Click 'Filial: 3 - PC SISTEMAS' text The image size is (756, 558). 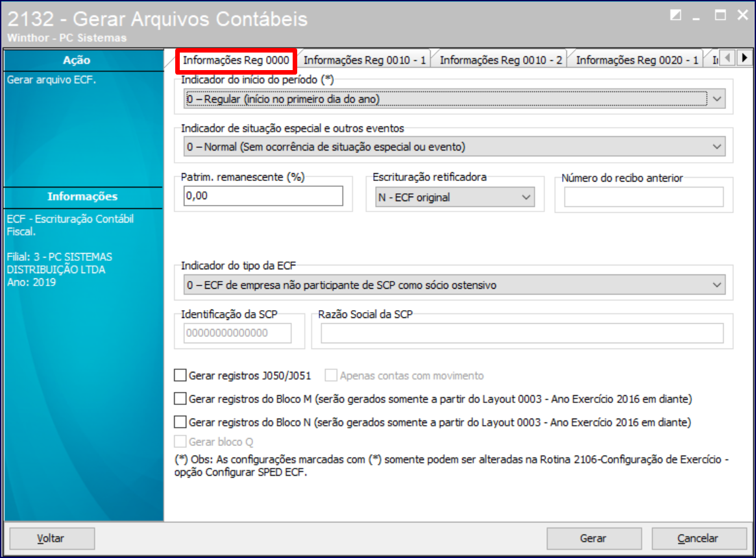(59, 257)
